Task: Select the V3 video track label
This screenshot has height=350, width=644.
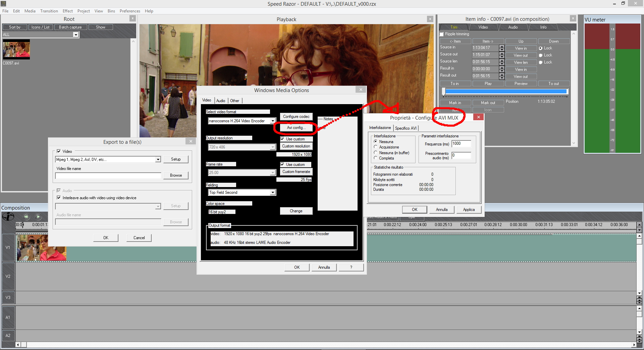Action: tap(8, 298)
